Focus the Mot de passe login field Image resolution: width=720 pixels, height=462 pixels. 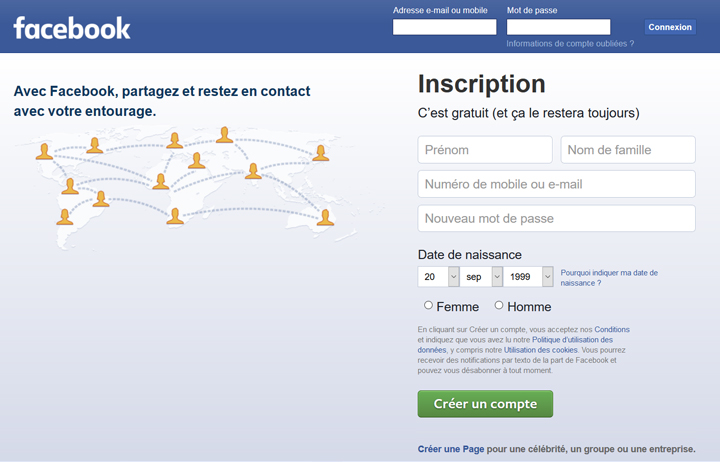click(558, 27)
